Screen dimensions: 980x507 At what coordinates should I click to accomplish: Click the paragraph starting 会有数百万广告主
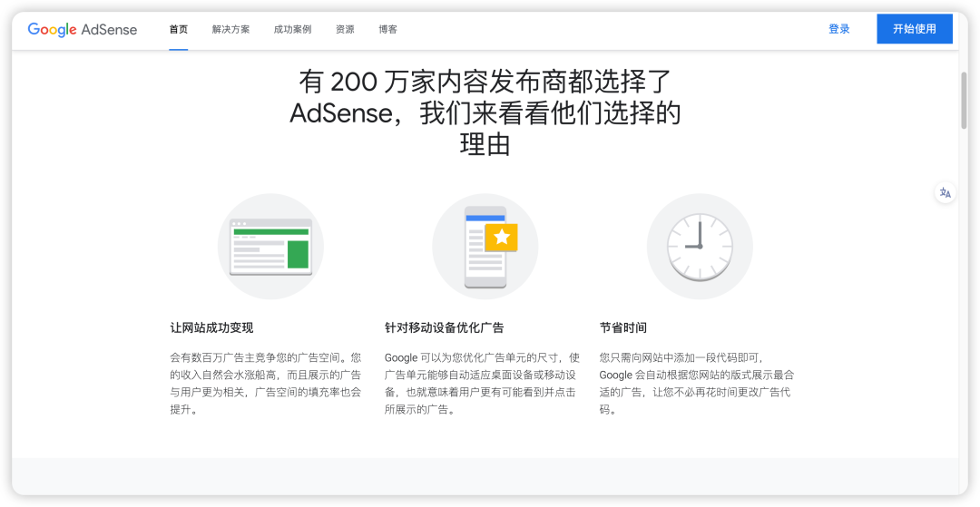(266, 384)
